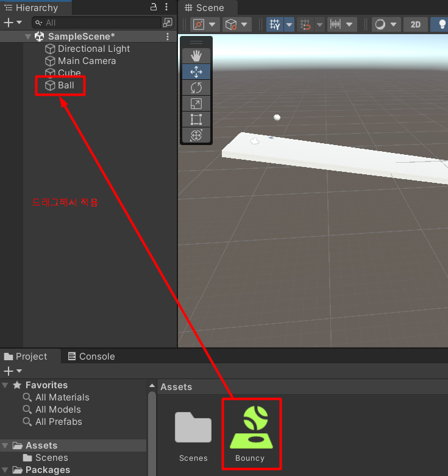The image size is (448, 476).
Task: Select the Scale tool
Action: (x=196, y=104)
